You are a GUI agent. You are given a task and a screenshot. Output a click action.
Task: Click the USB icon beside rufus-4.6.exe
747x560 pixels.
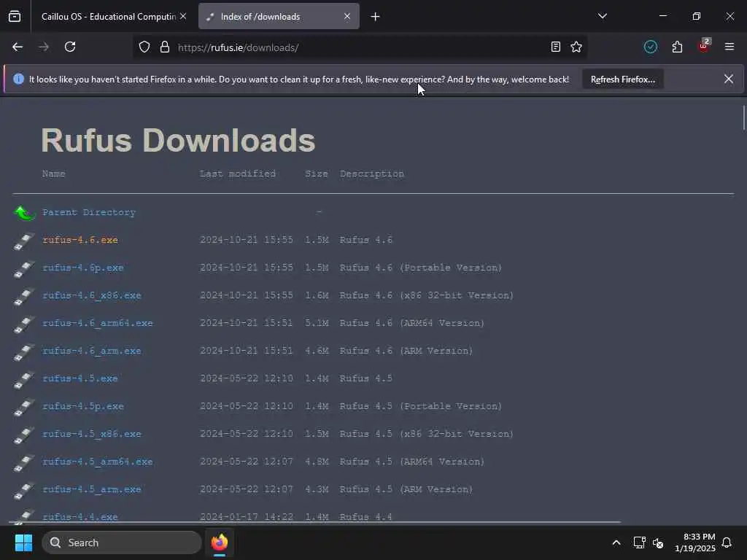coord(24,241)
